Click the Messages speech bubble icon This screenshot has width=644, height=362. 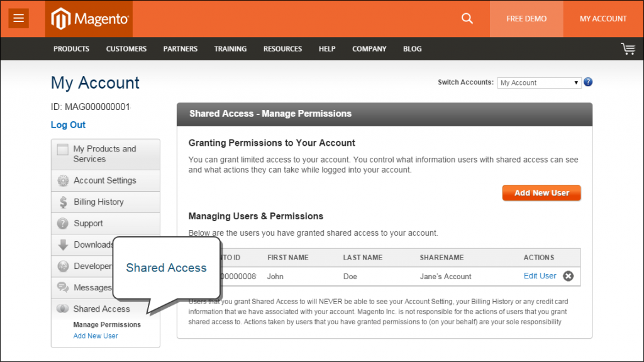tap(63, 287)
